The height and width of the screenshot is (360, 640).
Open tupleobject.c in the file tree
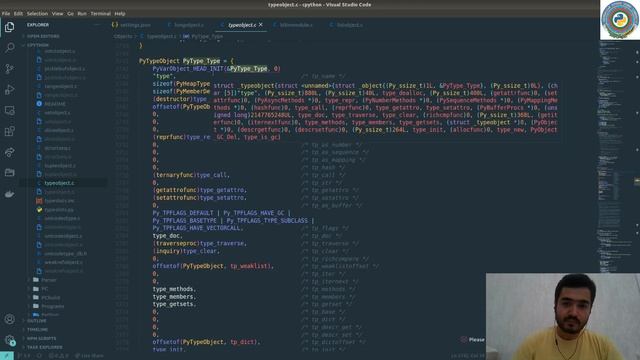pos(60,166)
